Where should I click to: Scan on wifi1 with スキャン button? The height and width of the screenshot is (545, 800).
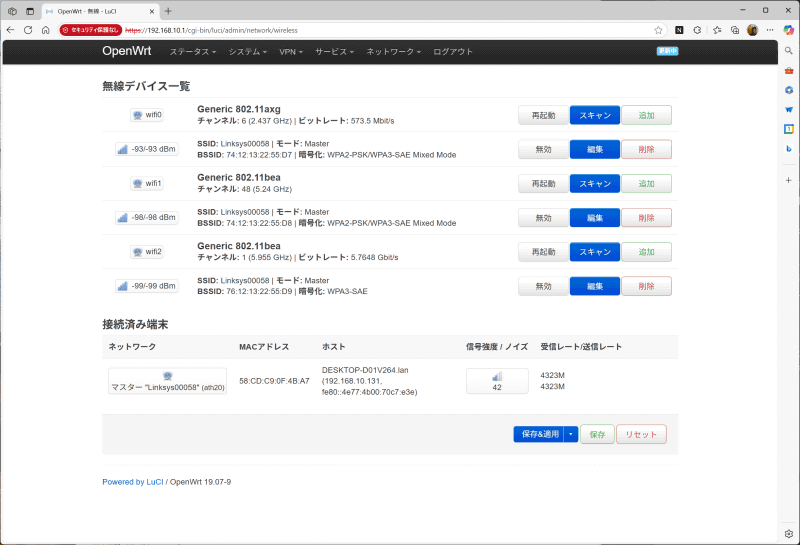click(x=595, y=184)
